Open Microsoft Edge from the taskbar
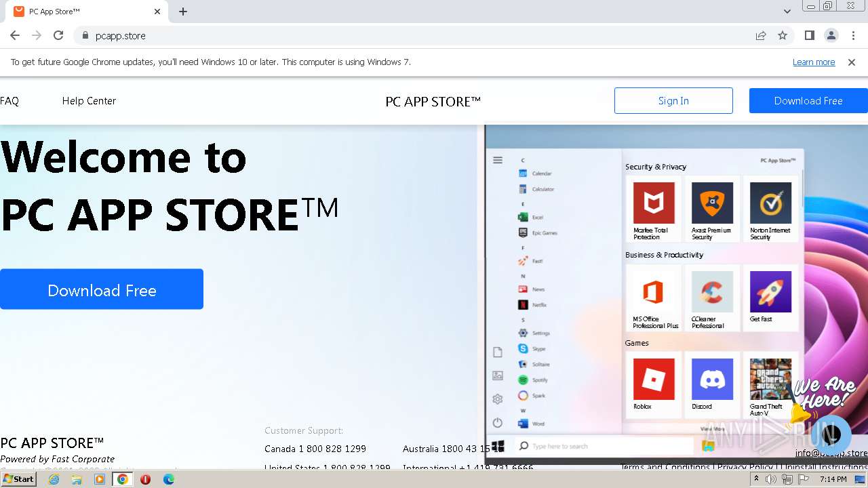 tap(169, 479)
